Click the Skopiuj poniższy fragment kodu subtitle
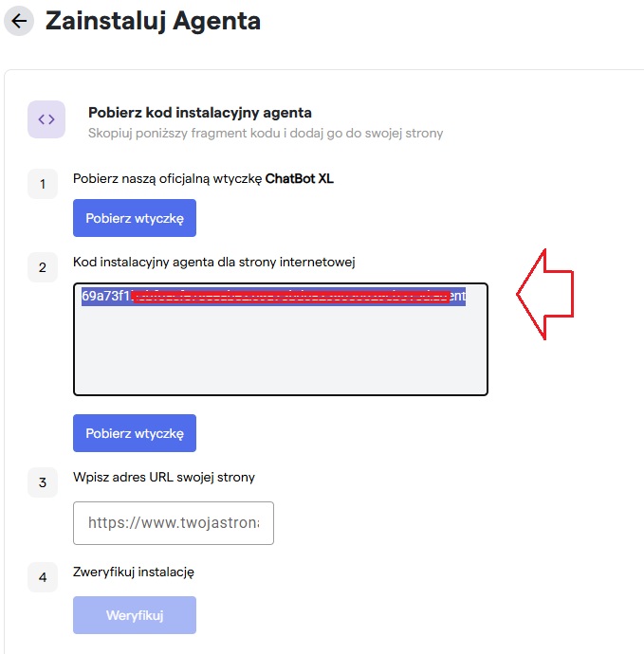Viewport: 644px width, 654px height. click(x=266, y=134)
